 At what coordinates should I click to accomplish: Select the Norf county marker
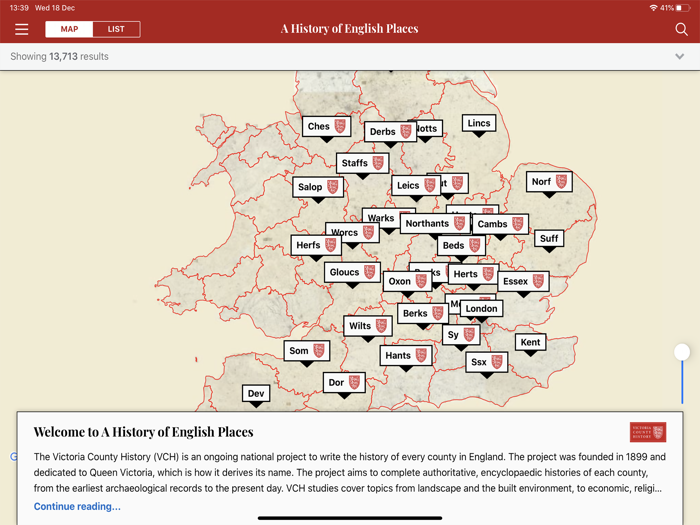pos(549,182)
